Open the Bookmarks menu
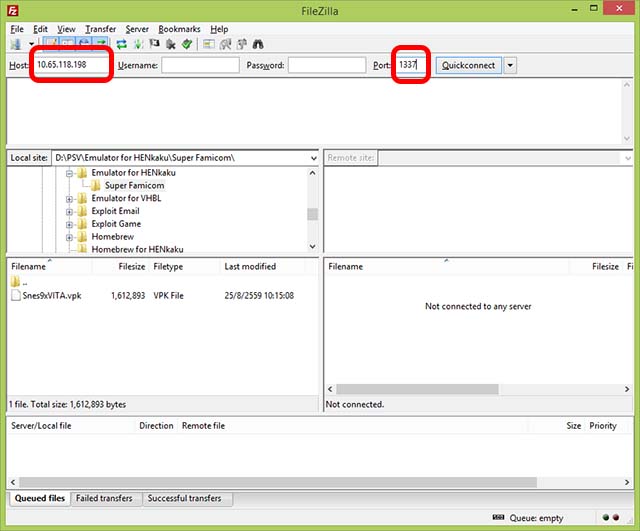Image resolution: width=640 pixels, height=531 pixels. (179, 29)
